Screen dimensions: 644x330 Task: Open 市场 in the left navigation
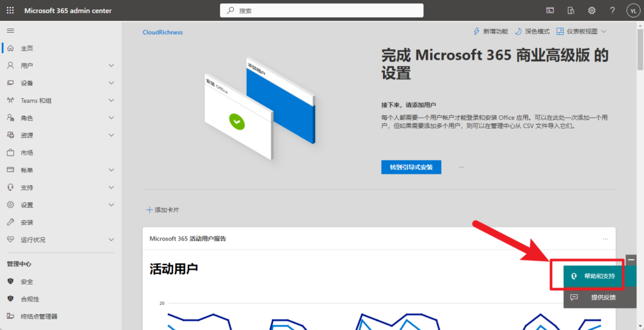[26, 152]
